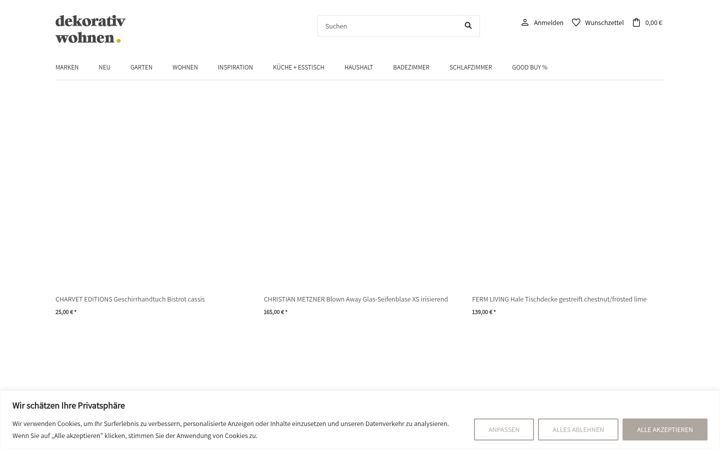Click the Wunschzettel heart icon
The image size is (720, 450).
coord(576,22)
